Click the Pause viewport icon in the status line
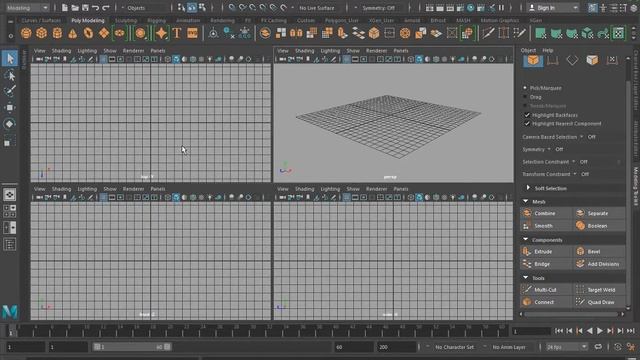Image resolution: width=640 pixels, height=360 pixels. pyautogui.click(x=502, y=8)
